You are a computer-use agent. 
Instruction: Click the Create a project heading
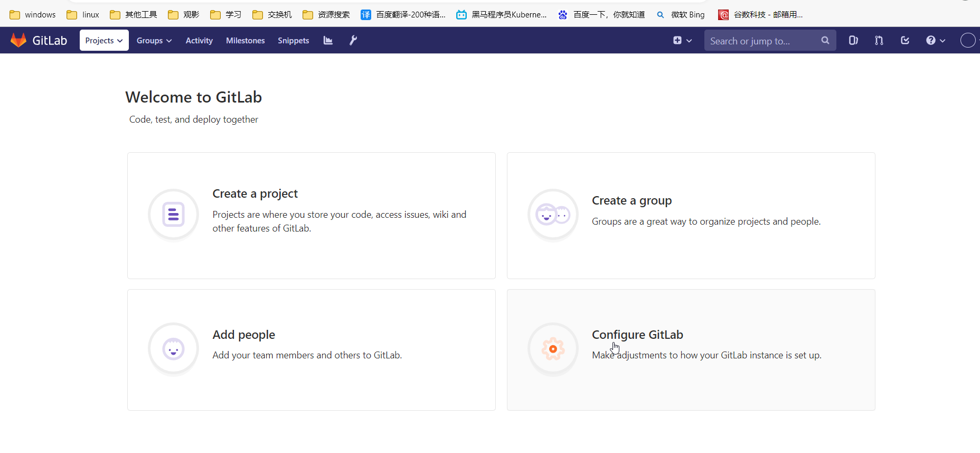tap(255, 193)
